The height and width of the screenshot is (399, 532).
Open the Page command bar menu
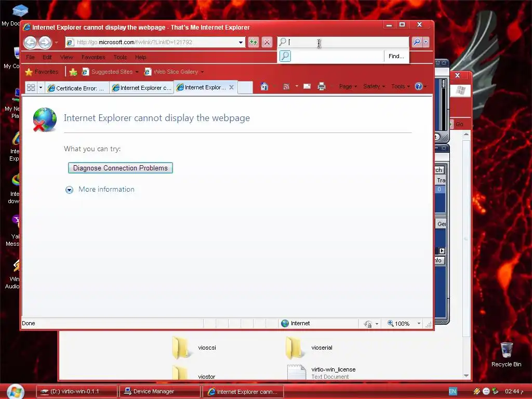click(x=348, y=87)
